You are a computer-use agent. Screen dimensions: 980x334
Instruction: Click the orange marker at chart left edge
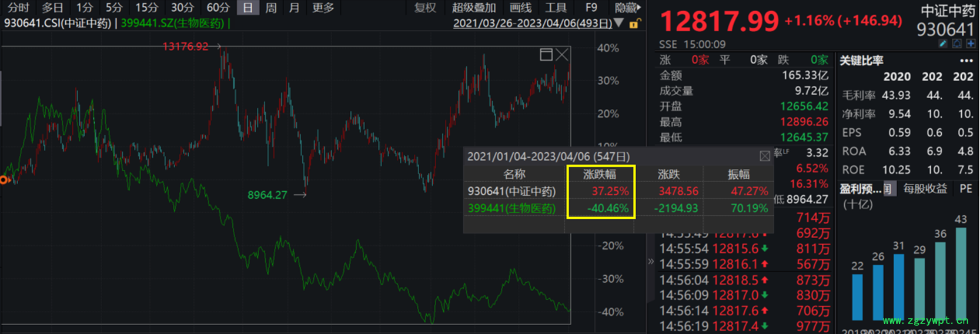(x=4, y=180)
